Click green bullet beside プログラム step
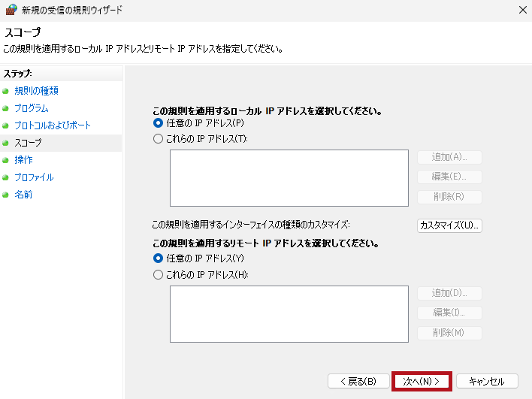Viewport: 532px width, 399px height. [5, 108]
